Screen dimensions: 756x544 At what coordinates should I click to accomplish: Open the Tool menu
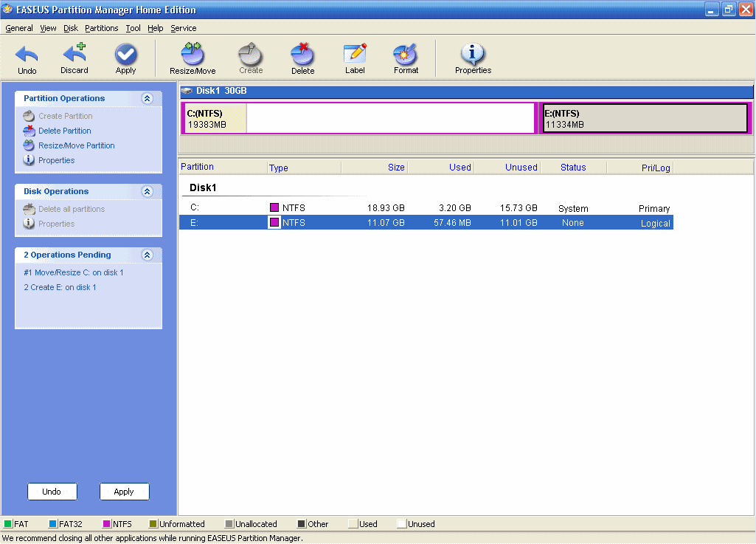[133, 28]
